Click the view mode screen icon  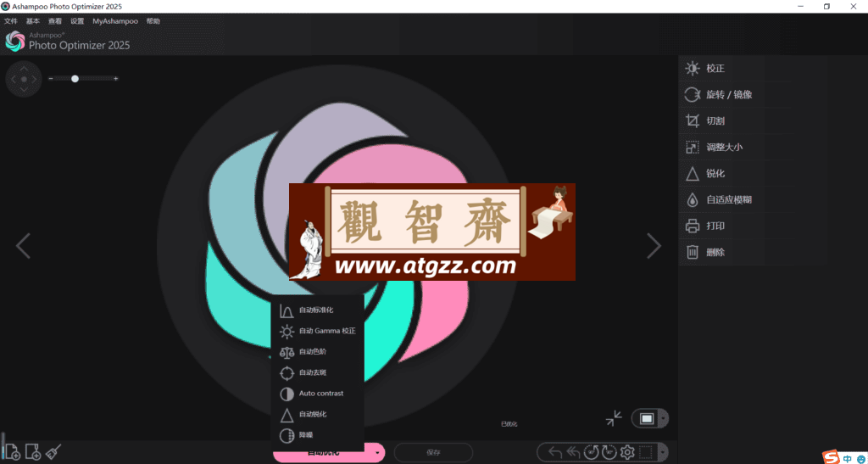[x=647, y=418]
